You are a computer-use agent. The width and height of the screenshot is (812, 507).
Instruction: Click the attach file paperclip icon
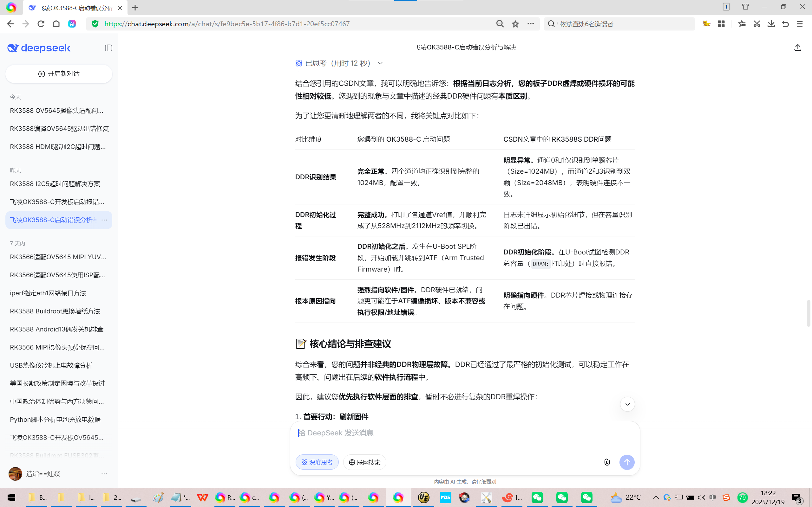[607, 462]
